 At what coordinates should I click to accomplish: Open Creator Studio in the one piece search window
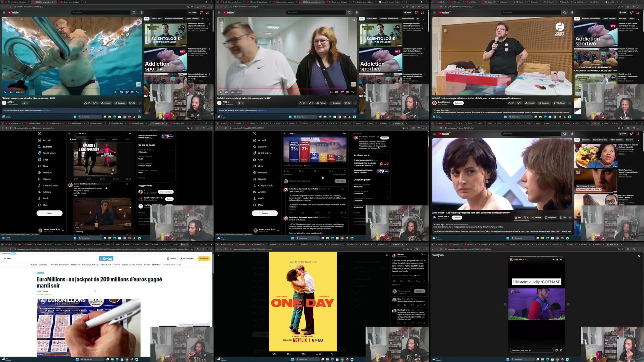pyautogui.click(x=50, y=186)
